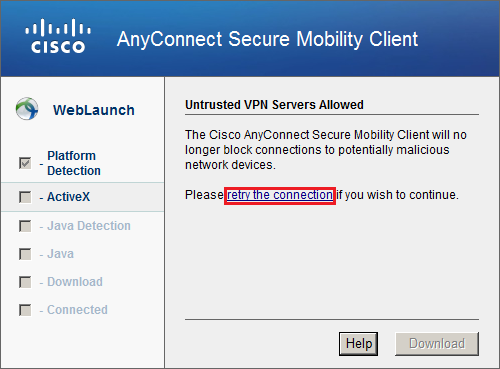This screenshot has height=369, width=500.
Task: Toggle the Java Detection checkbox
Action: click(25, 226)
